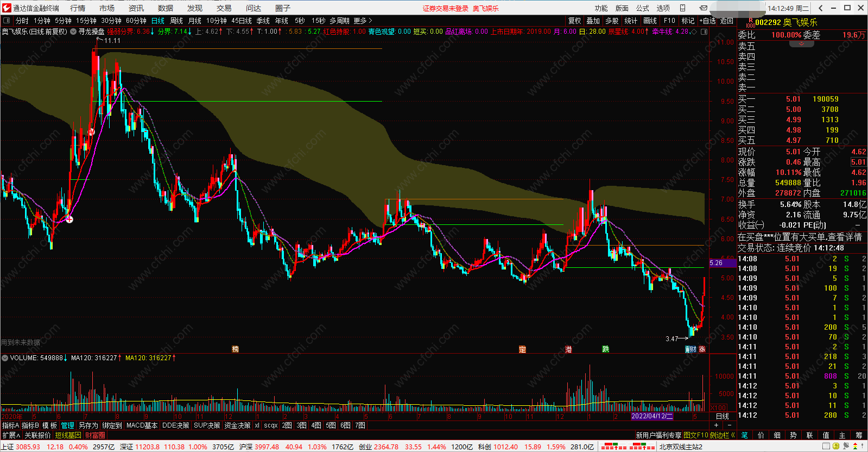Screen dimensions: 868x452
Task: Open the mail message icon in title bar
Action: [703, 8]
